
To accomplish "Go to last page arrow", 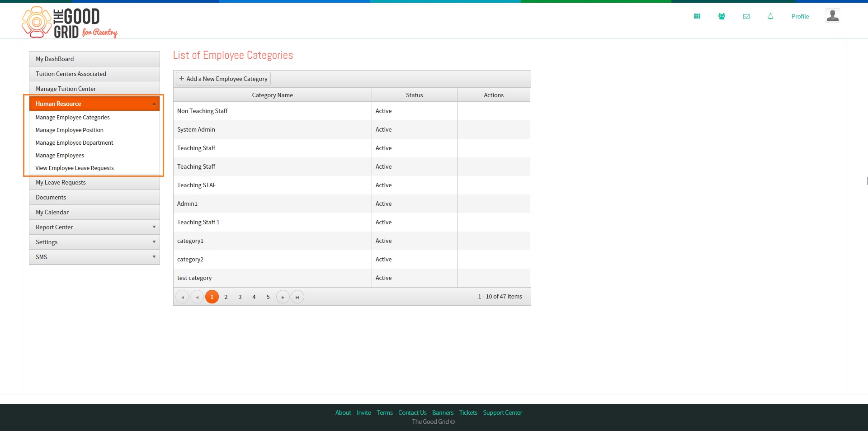I will [x=297, y=297].
